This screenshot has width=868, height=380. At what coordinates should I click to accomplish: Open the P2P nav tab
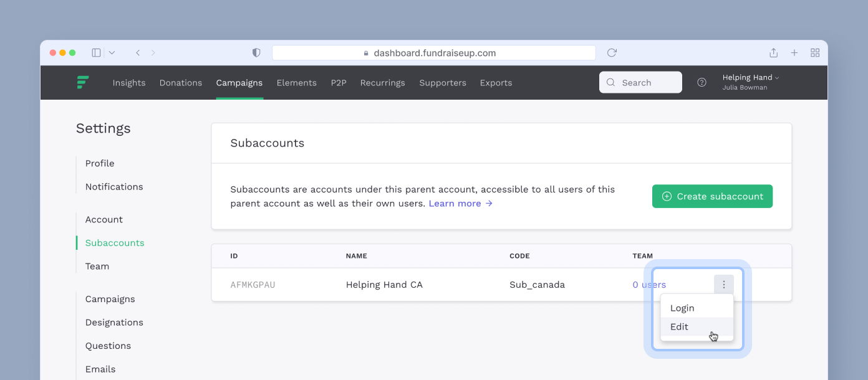tap(339, 83)
